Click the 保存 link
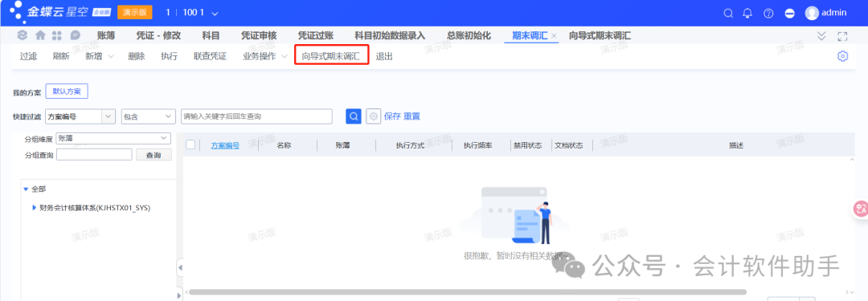The height and width of the screenshot is (301, 868). 392,116
